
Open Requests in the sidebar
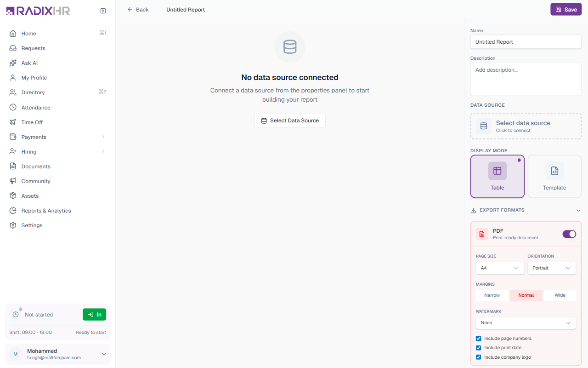tap(57, 48)
